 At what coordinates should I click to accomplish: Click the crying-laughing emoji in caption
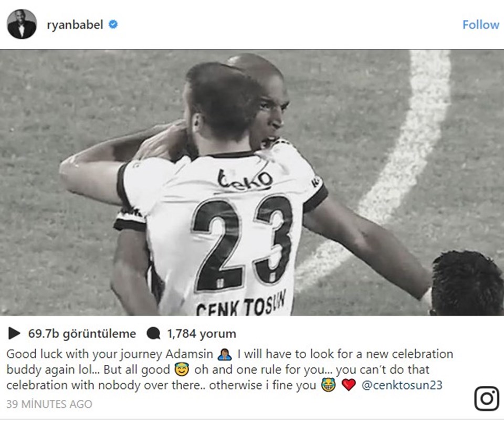coord(329,385)
